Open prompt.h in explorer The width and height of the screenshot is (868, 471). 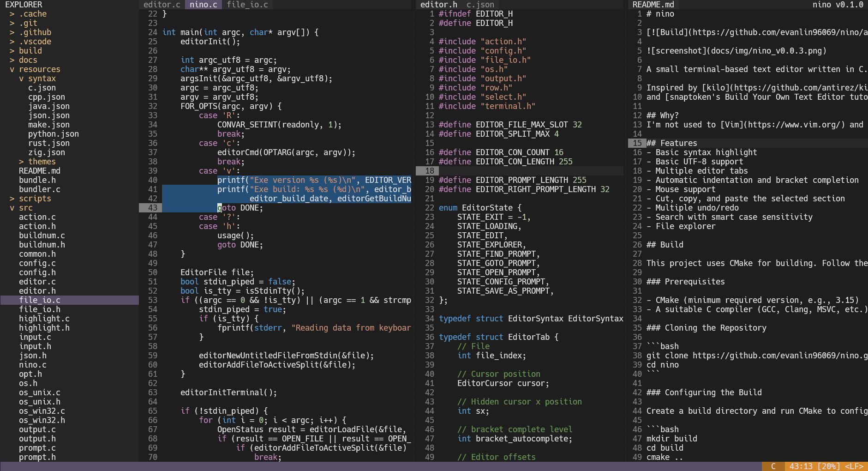(x=37, y=457)
